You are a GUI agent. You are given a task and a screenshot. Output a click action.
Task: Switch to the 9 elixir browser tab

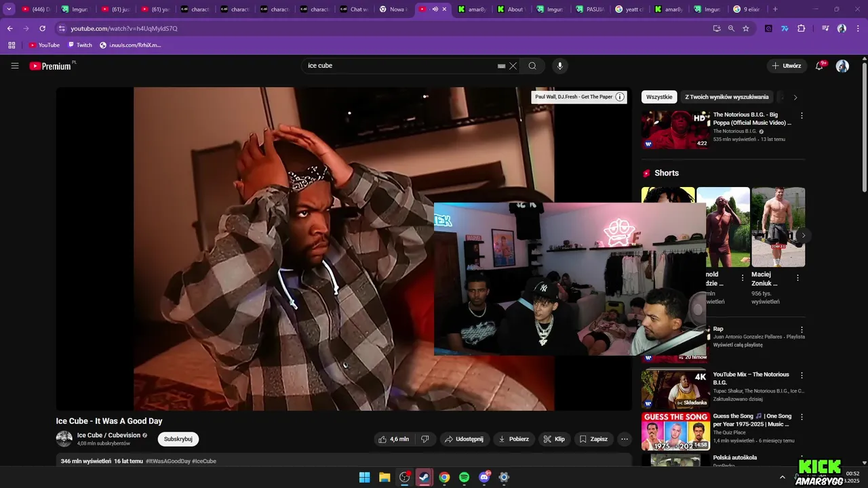click(747, 9)
